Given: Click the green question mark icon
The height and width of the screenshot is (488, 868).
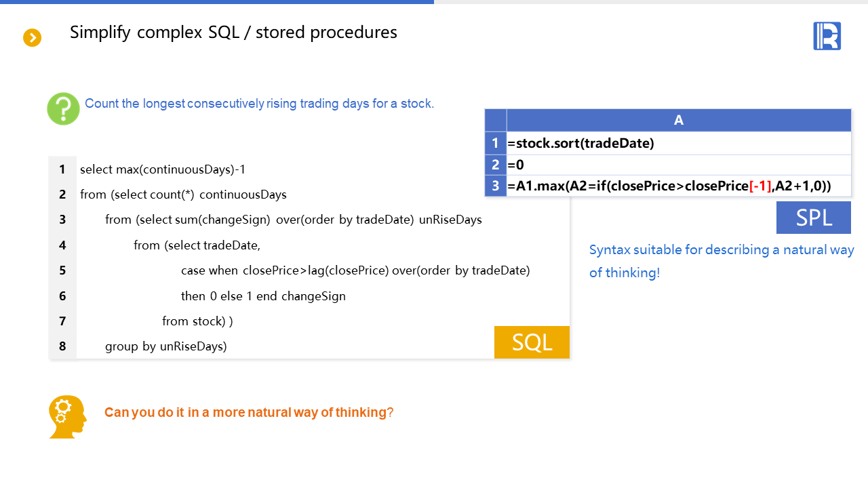Looking at the screenshot, I should click(63, 108).
